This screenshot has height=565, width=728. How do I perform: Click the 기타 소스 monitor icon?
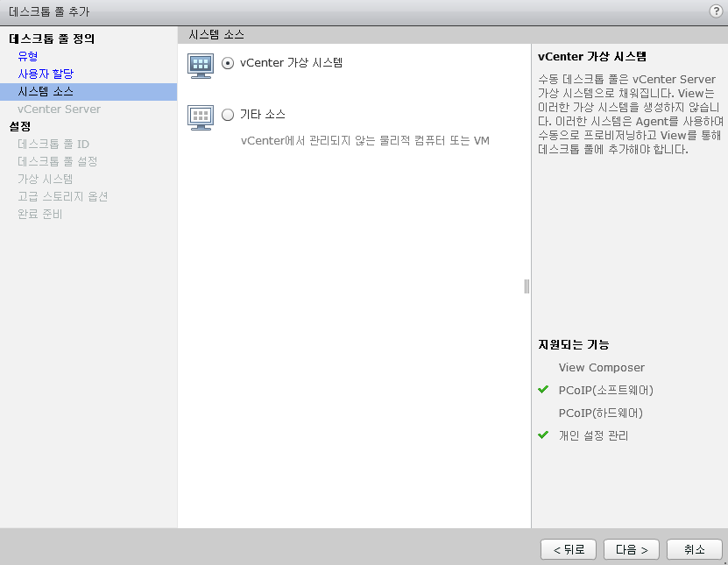[x=201, y=117]
